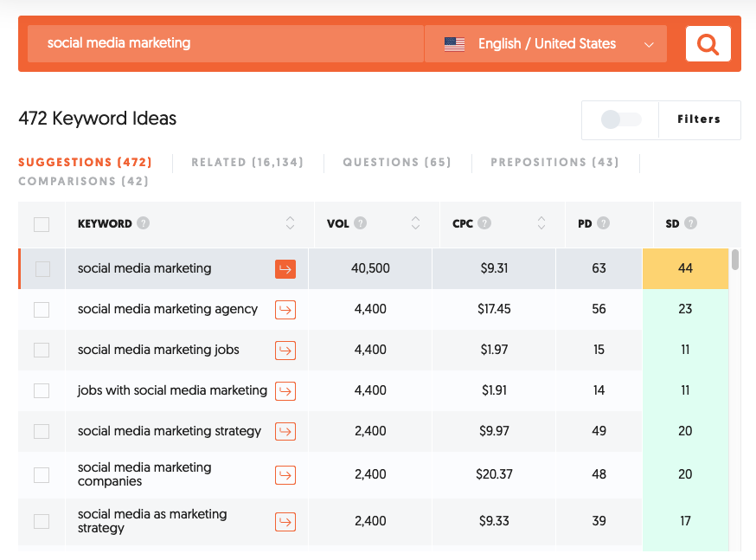Click the CPC value $1.97
The height and width of the screenshot is (560, 756).
[x=494, y=349]
